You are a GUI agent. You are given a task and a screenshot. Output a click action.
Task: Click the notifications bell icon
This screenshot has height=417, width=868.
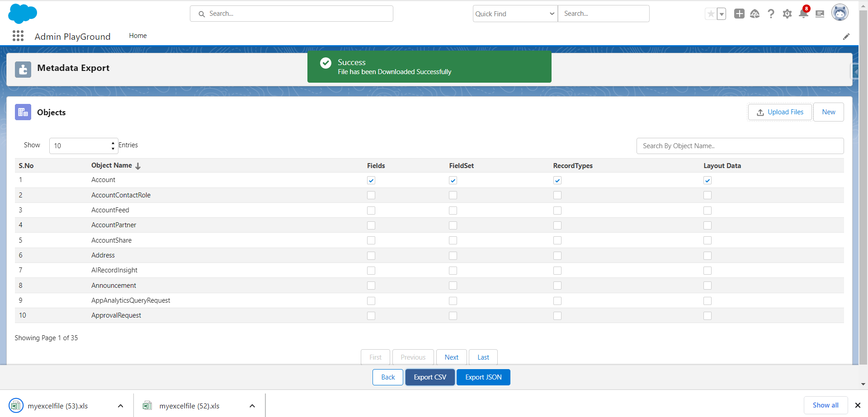803,14
